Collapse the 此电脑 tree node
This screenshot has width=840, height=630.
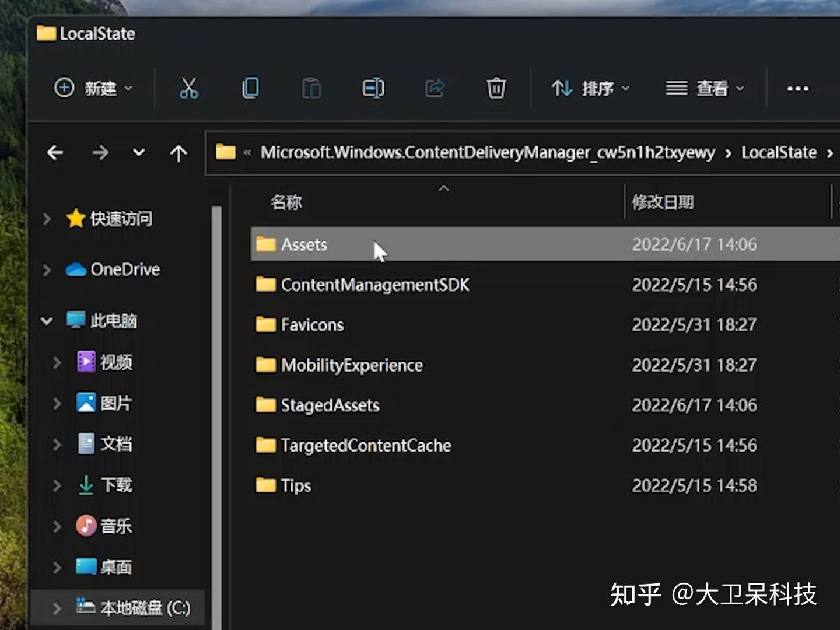point(47,321)
